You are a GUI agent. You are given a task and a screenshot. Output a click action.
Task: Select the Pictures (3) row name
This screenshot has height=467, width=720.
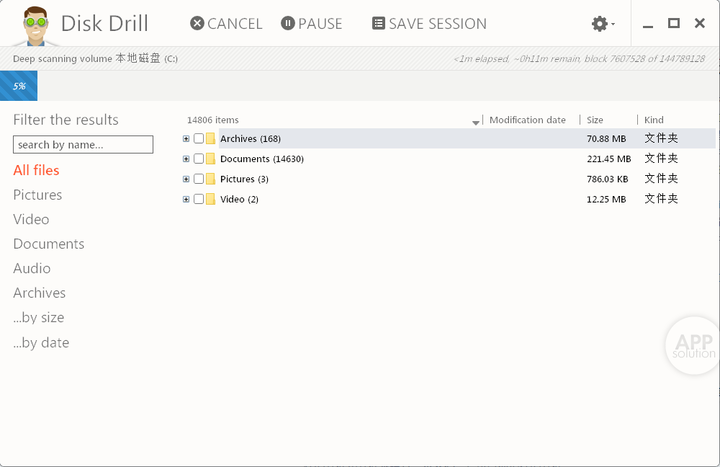click(244, 179)
